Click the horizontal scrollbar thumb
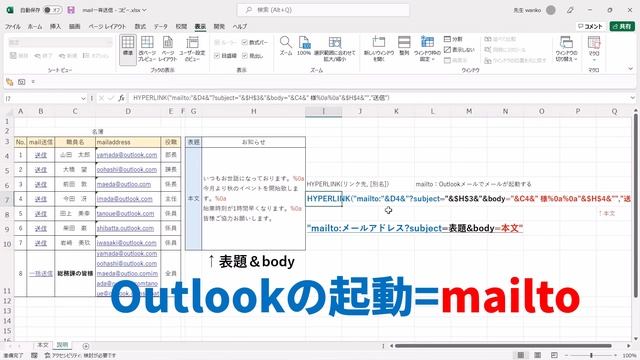This screenshot has height=360, width=640. 503,346
